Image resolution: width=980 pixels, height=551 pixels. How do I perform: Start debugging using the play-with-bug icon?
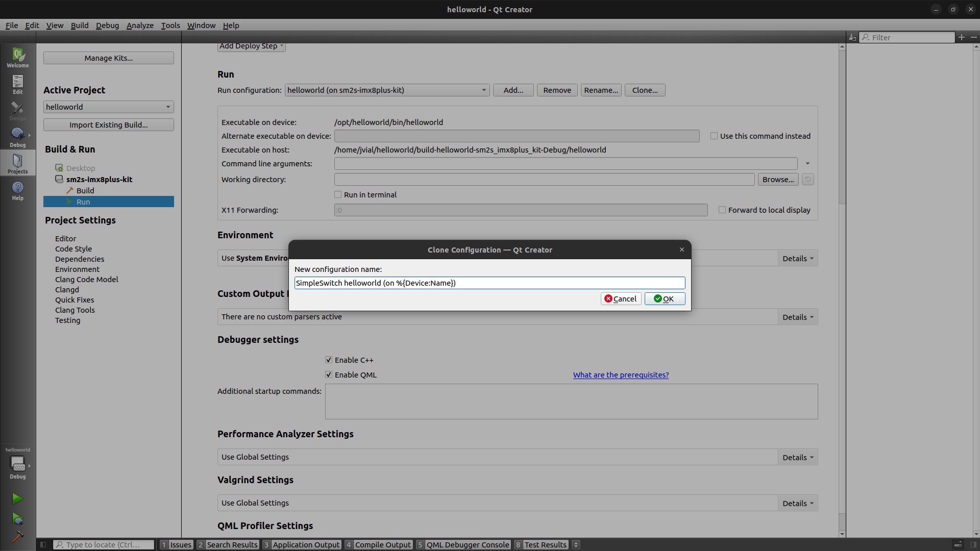pyautogui.click(x=17, y=519)
